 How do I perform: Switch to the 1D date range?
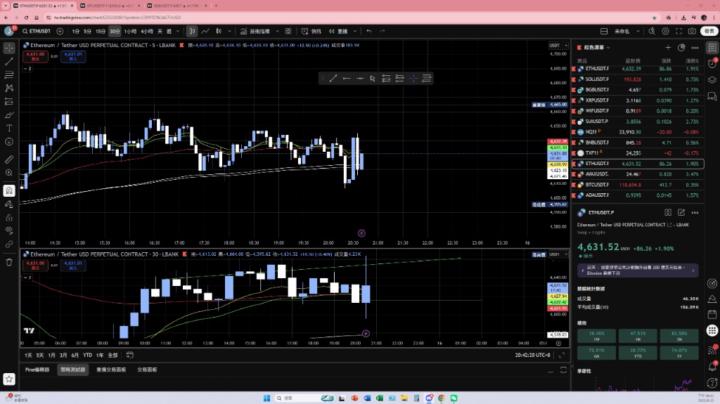28,355
